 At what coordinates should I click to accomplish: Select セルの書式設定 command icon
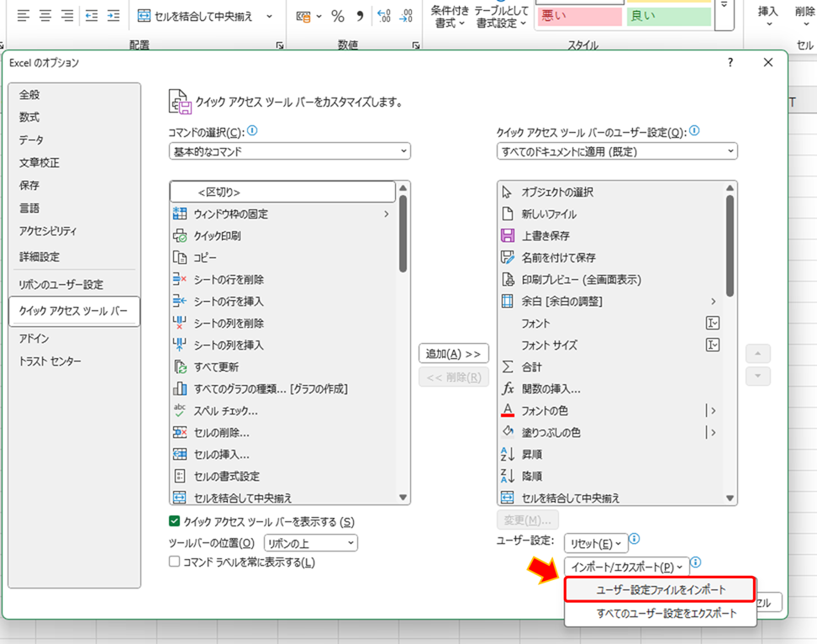180,476
